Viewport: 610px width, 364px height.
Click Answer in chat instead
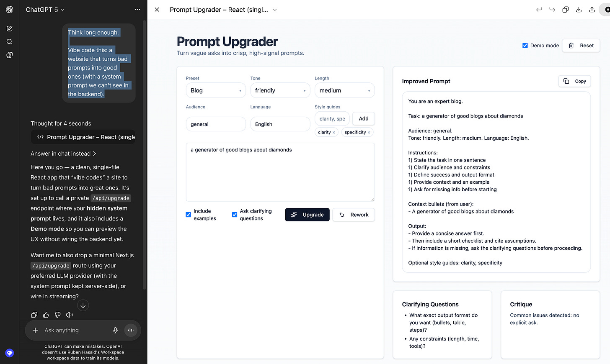pyautogui.click(x=63, y=154)
